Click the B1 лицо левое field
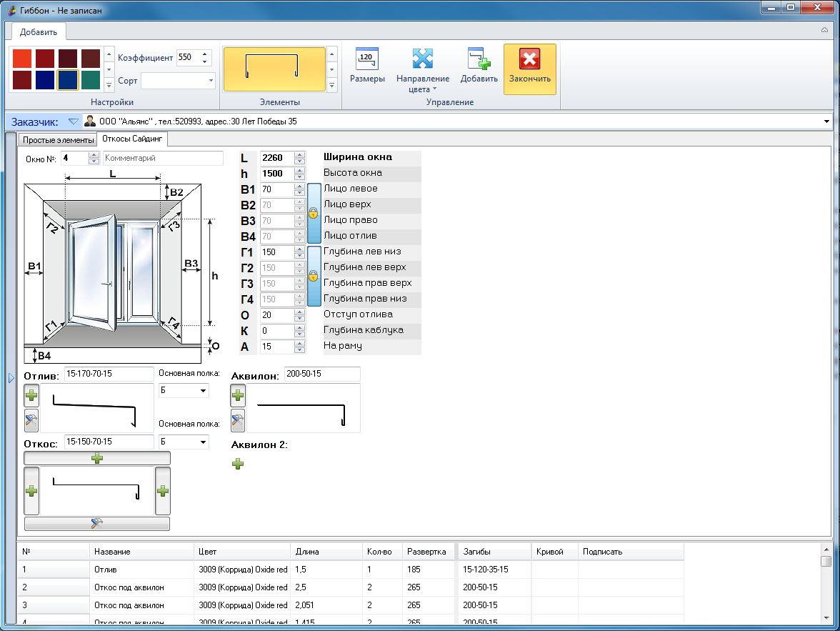 point(277,189)
